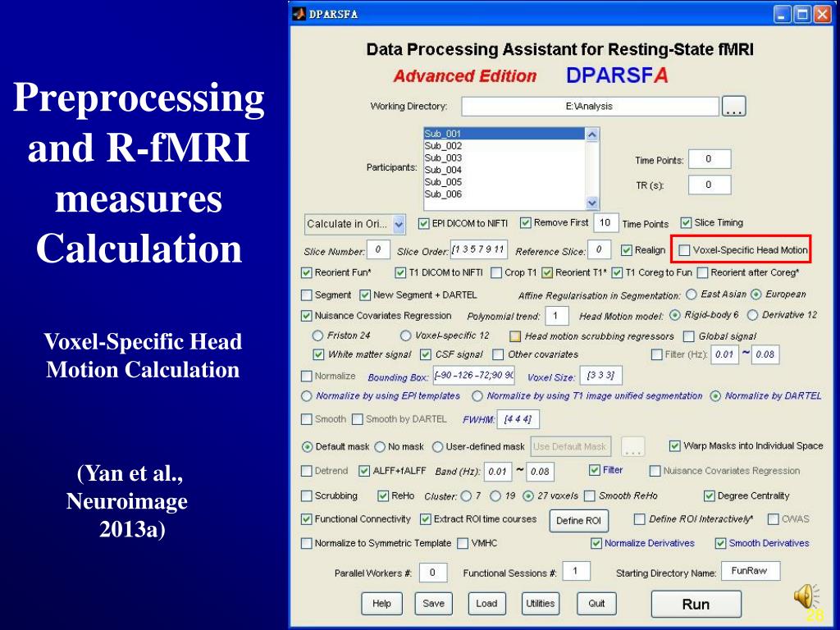Toggle New Segment + DARTEL checkbox

pyautogui.click(x=365, y=295)
